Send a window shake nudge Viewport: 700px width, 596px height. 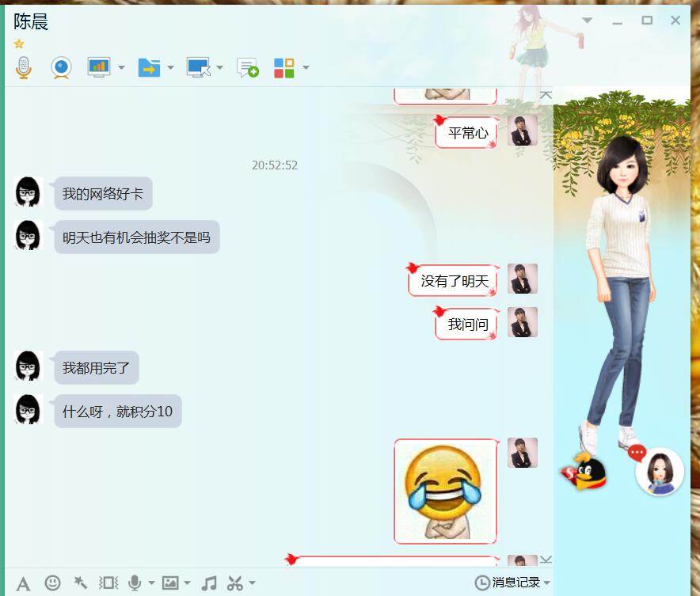click(108, 583)
